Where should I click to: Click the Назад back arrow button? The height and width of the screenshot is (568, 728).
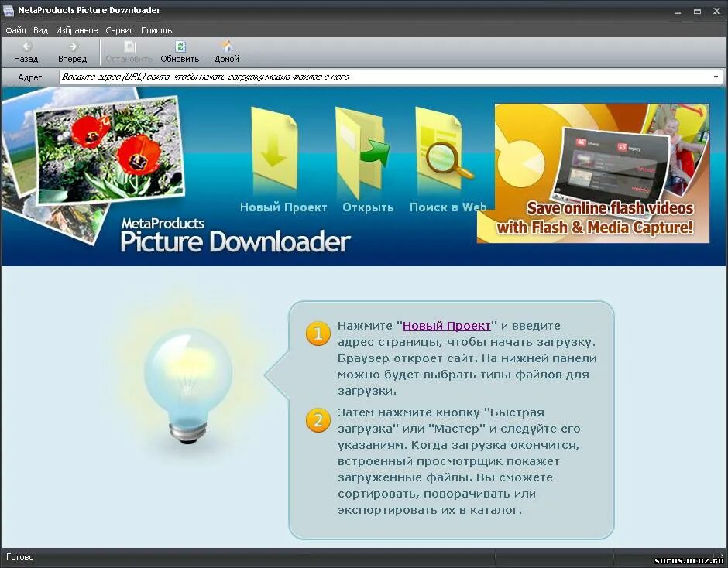tap(26, 52)
